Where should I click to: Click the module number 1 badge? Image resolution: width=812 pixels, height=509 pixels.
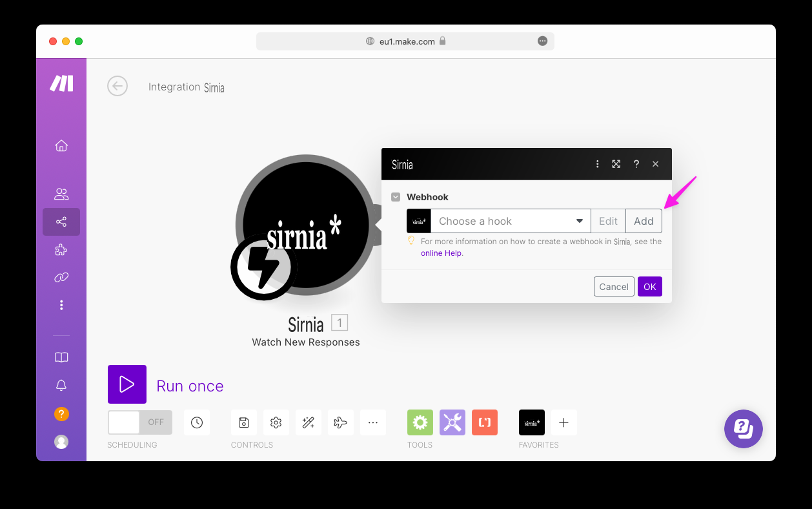pos(340,322)
